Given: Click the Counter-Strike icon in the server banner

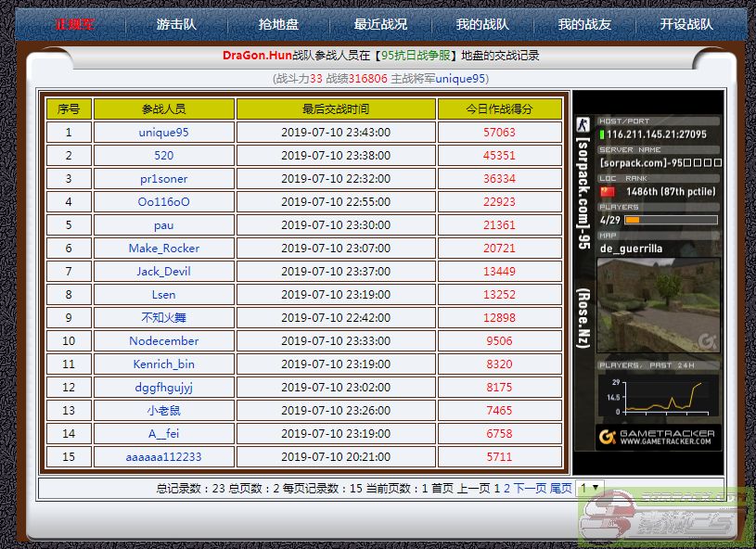Looking at the screenshot, I should click(x=583, y=125).
